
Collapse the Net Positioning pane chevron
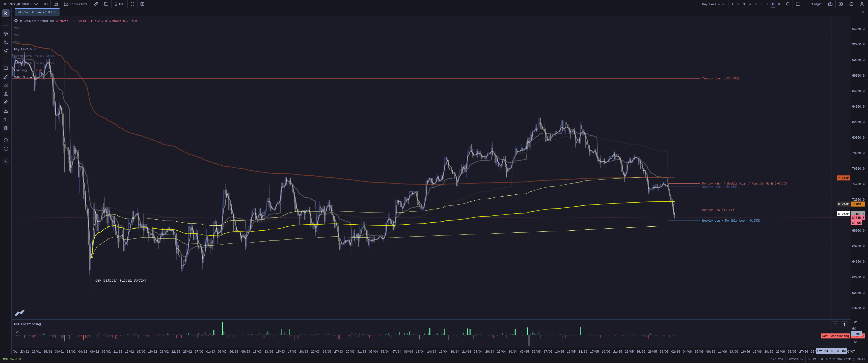(x=17, y=332)
